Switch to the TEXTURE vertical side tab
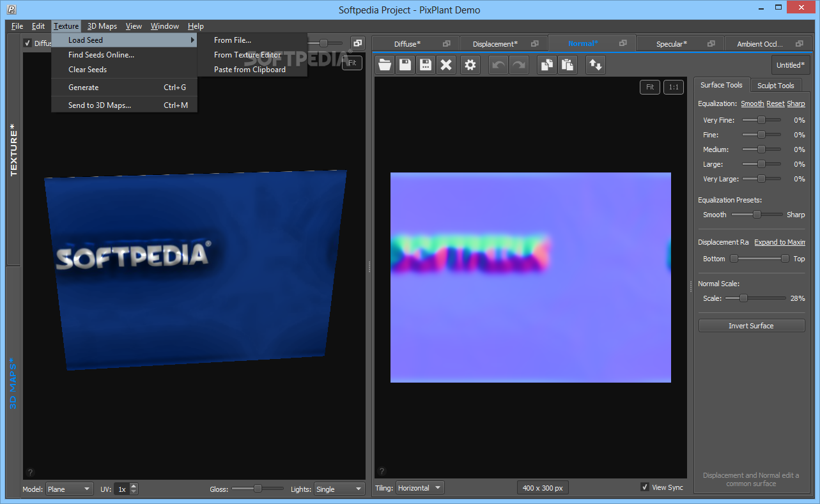 pyautogui.click(x=13, y=149)
